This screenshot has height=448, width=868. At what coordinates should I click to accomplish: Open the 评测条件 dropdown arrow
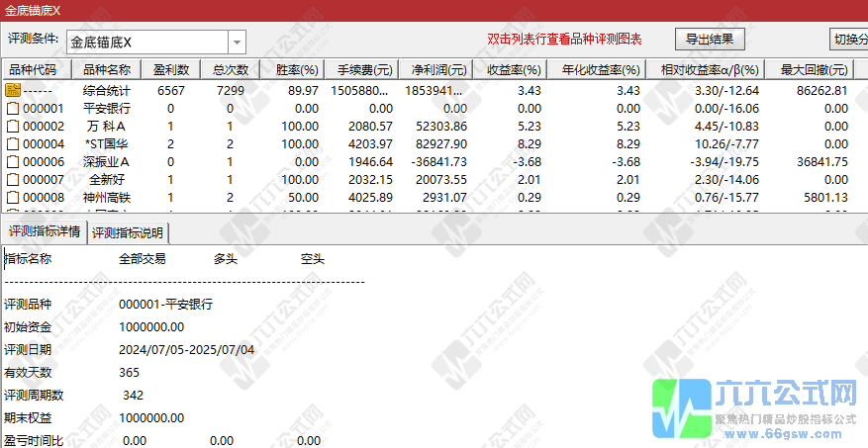coord(237,43)
